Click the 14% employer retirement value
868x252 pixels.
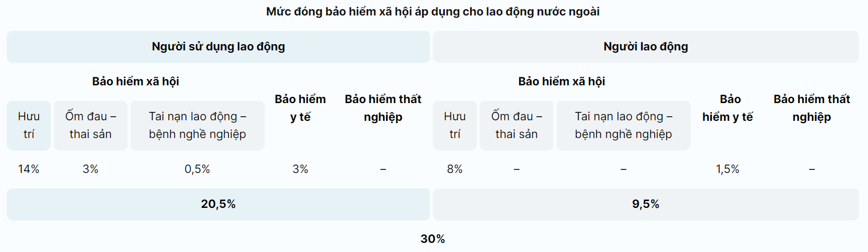[x=29, y=169]
